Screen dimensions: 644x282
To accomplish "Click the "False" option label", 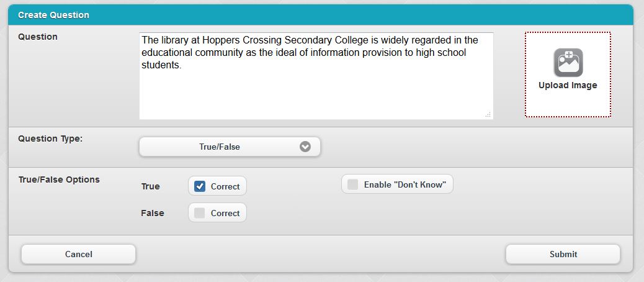I will 153,213.
